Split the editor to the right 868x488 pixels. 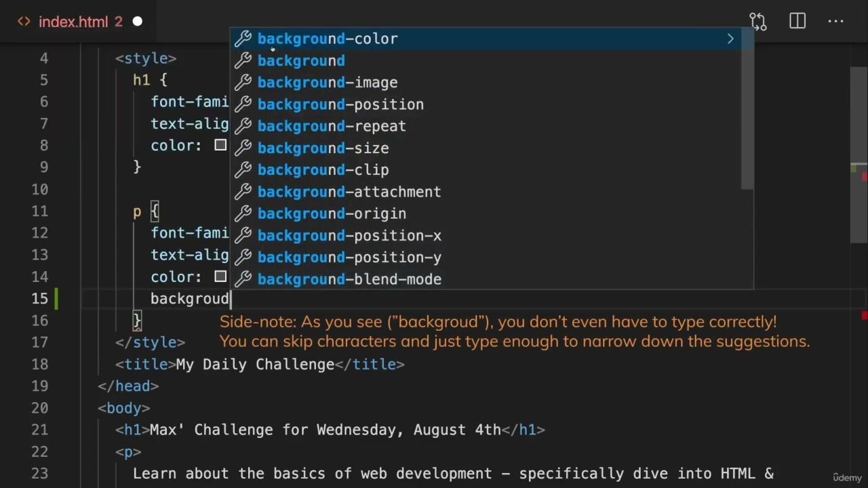pyautogui.click(x=797, y=22)
